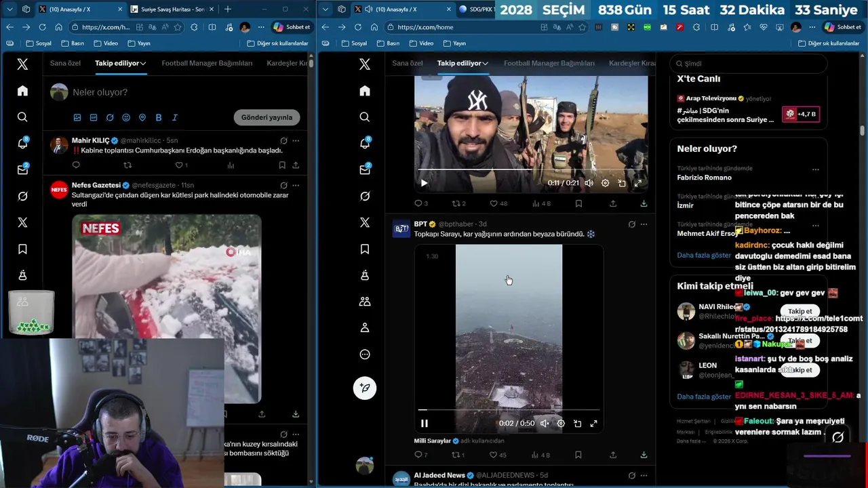This screenshot has width=868, height=488.
Task: Bookmark the Mahir KILIÇ tweet
Action: tap(282, 165)
